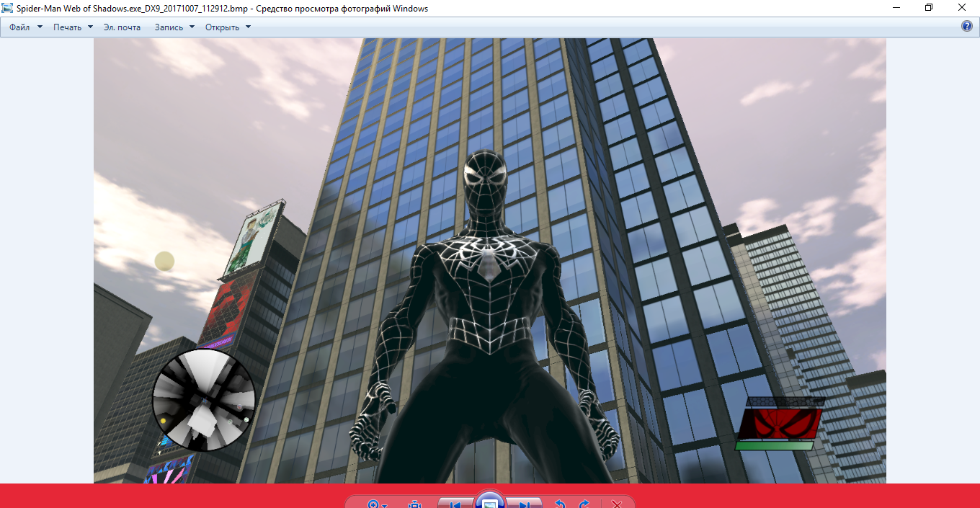
Task: Rotate the image counterclockwise
Action: [x=558, y=504]
